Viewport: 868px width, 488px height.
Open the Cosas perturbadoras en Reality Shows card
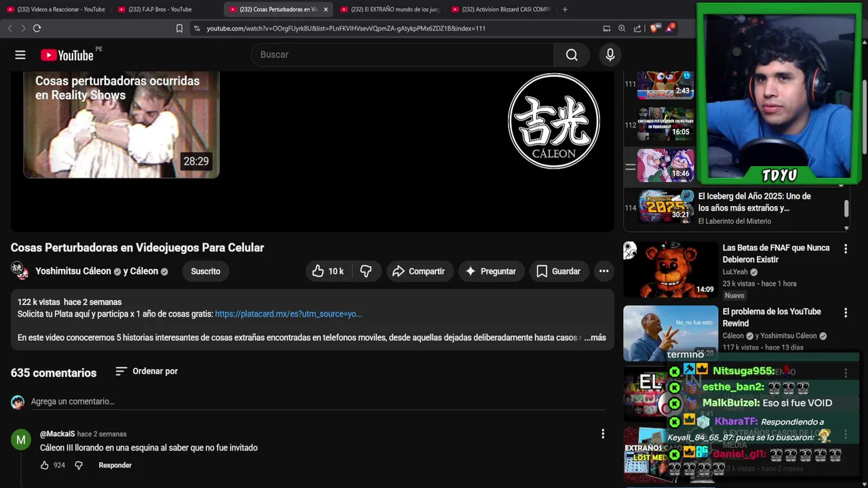pos(121,124)
